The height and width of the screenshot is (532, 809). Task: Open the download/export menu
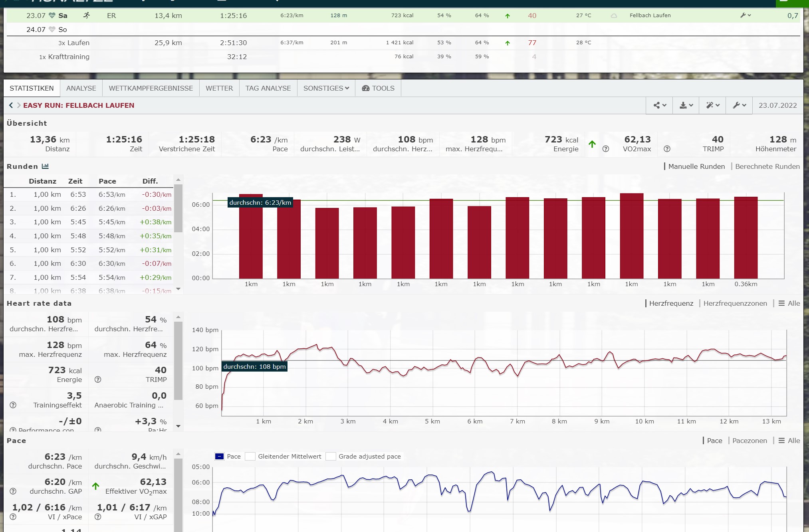pyautogui.click(x=686, y=105)
